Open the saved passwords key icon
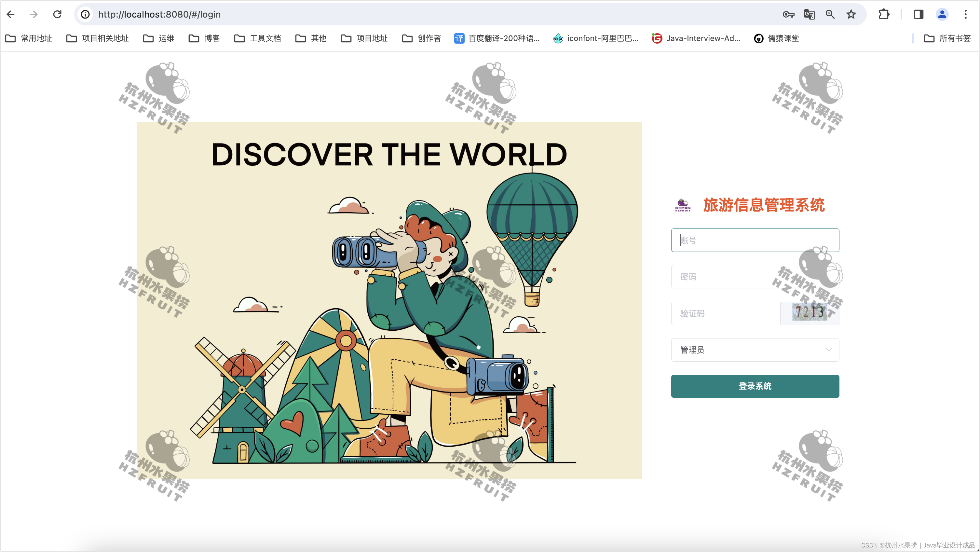980x552 pixels. coord(788,14)
